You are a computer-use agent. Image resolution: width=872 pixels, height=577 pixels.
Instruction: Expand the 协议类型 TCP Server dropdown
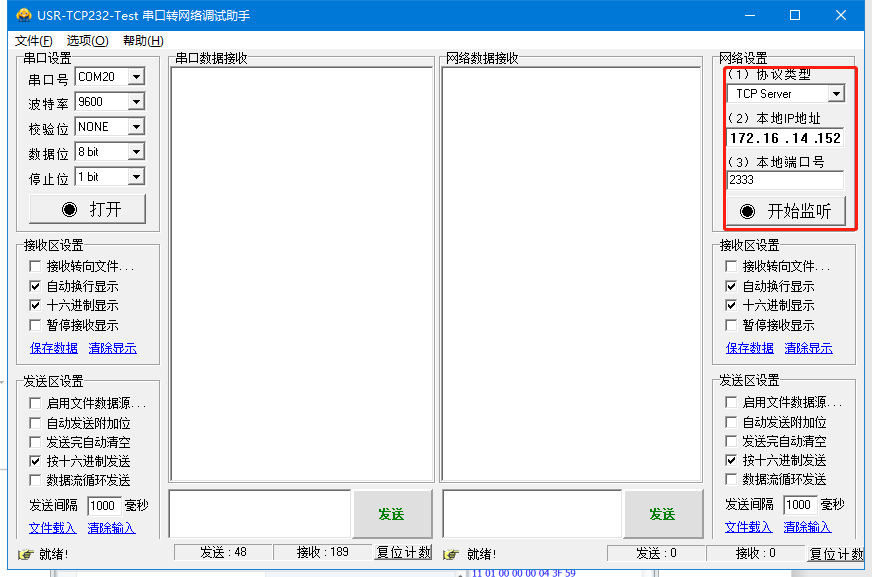pos(836,94)
